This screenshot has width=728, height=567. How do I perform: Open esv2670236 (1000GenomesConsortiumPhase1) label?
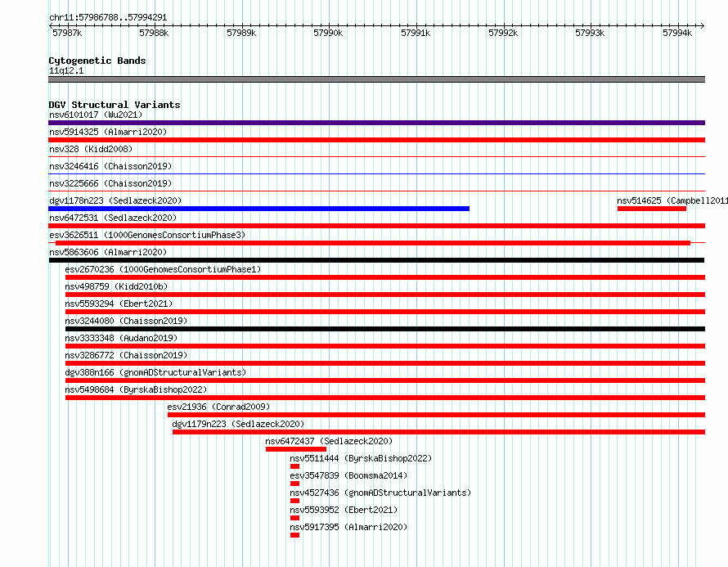coord(163,269)
